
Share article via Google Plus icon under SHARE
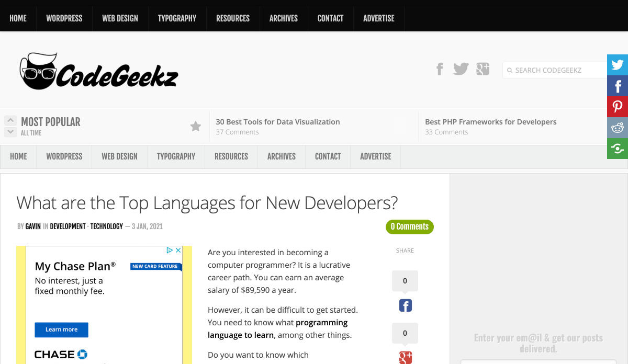coord(406,358)
